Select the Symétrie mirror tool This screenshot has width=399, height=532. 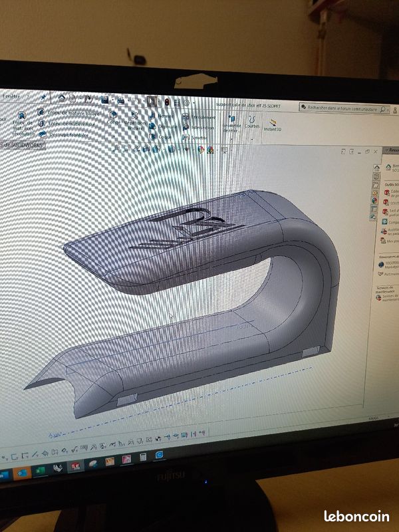pos(195,138)
